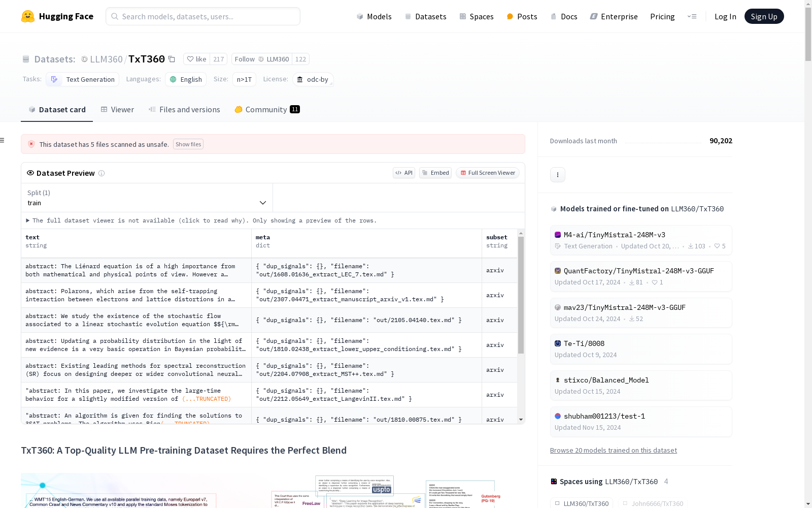Open the Pricing page
The width and height of the screenshot is (812, 508).
(662, 16)
